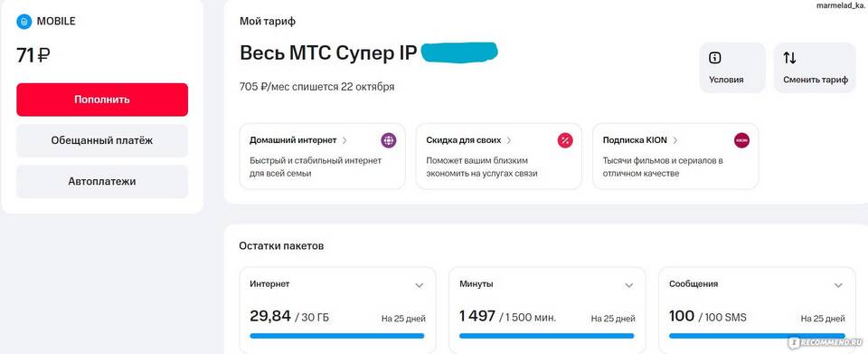The width and height of the screenshot is (868, 354).
Task: Expand the Интернет package details chevron
Action: pos(419,285)
